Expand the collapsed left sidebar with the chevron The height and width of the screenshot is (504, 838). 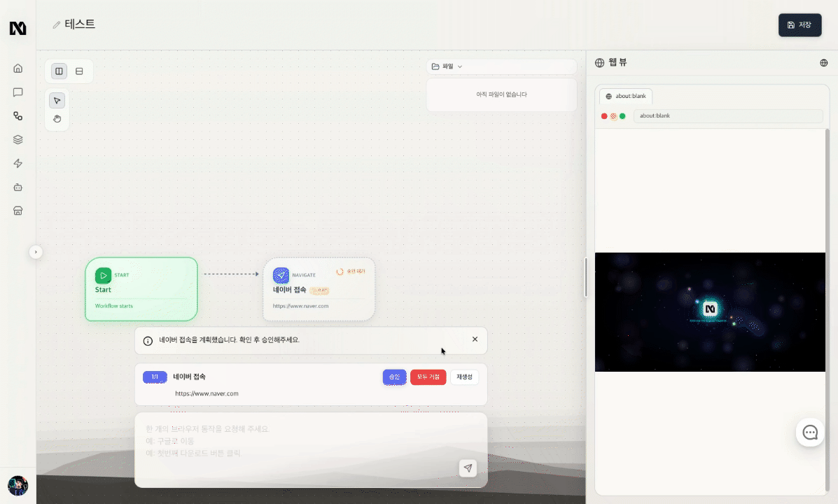click(36, 252)
